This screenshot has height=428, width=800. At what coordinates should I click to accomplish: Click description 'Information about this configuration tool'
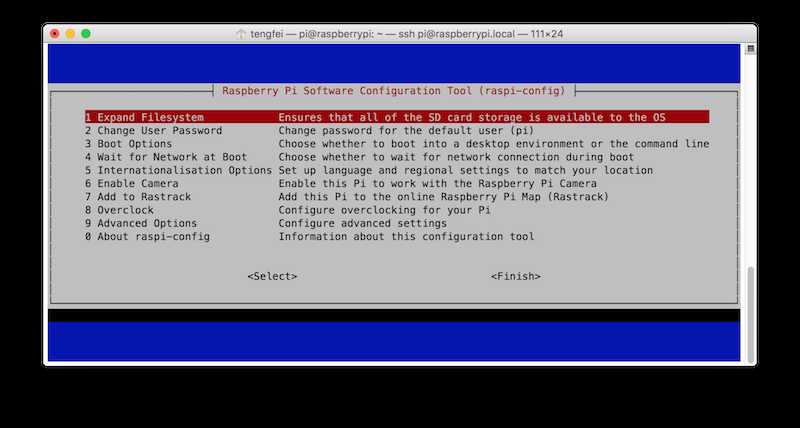click(x=407, y=237)
